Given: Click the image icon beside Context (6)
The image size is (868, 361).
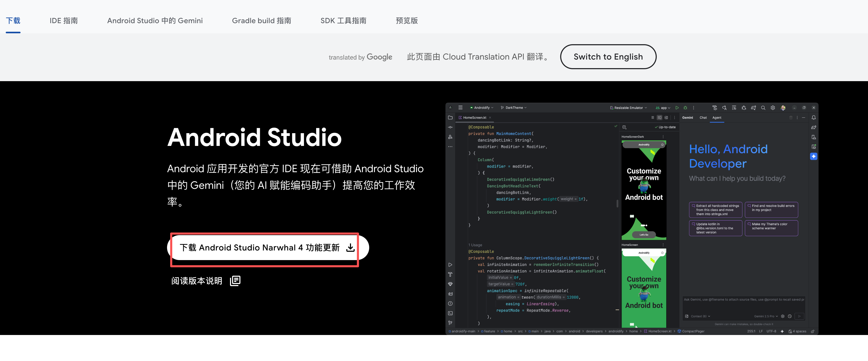Looking at the screenshot, I should 687,316.
